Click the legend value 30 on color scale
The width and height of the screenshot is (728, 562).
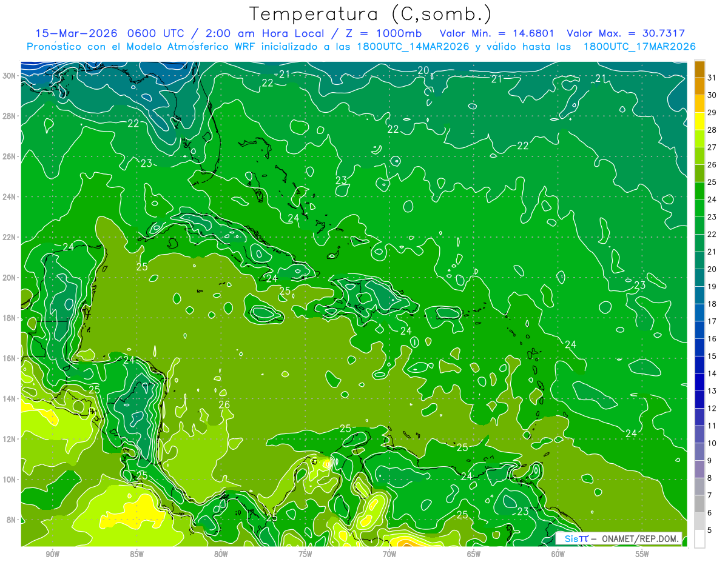[x=712, y=95]
